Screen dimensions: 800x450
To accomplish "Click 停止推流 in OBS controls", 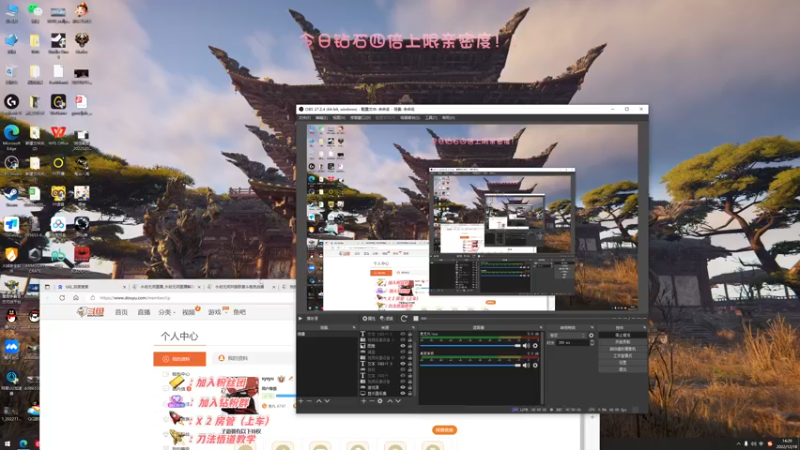I will click(x=622, y=335).
